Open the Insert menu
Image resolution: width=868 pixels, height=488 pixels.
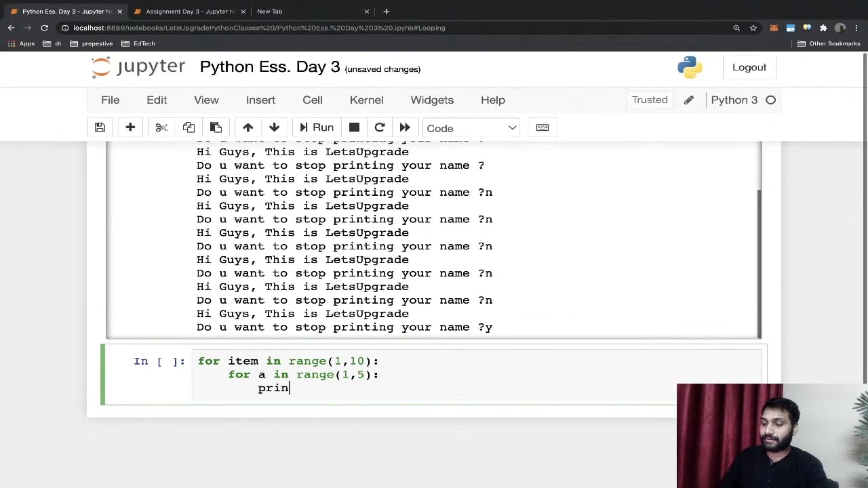[260, 100]
